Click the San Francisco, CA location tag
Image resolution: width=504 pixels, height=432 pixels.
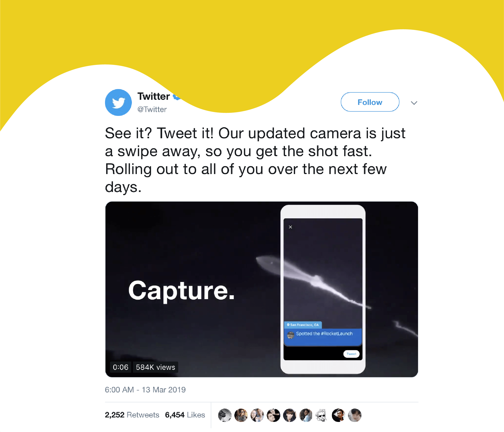click(x=303, y=325)
